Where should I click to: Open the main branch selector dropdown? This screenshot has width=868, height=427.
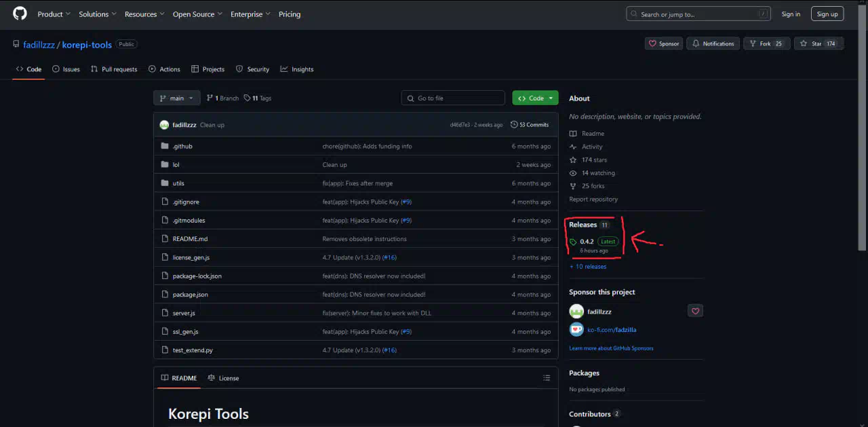coord(177,98)
